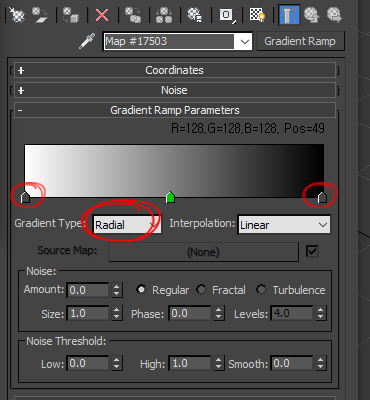Click the Make Unique icon
Screen dimensions: 370x400
click(164, 15)
